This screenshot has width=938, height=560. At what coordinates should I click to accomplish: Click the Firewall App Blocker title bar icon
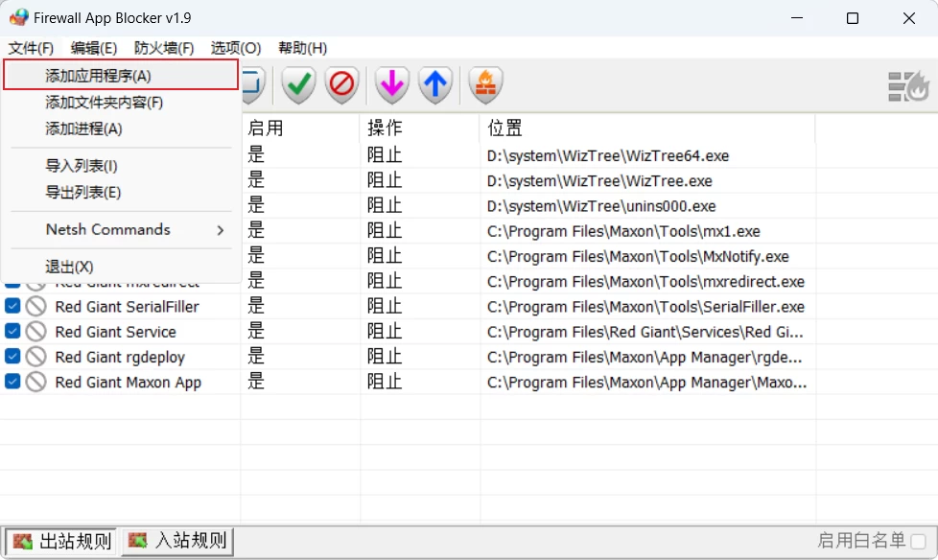(19, 17)
